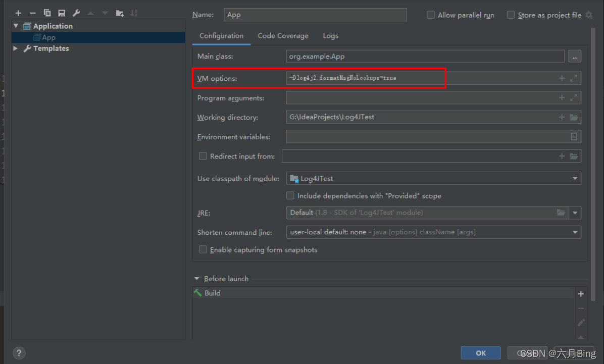Confirm with the OK button
604x364 pixels.
pos(481,353)
